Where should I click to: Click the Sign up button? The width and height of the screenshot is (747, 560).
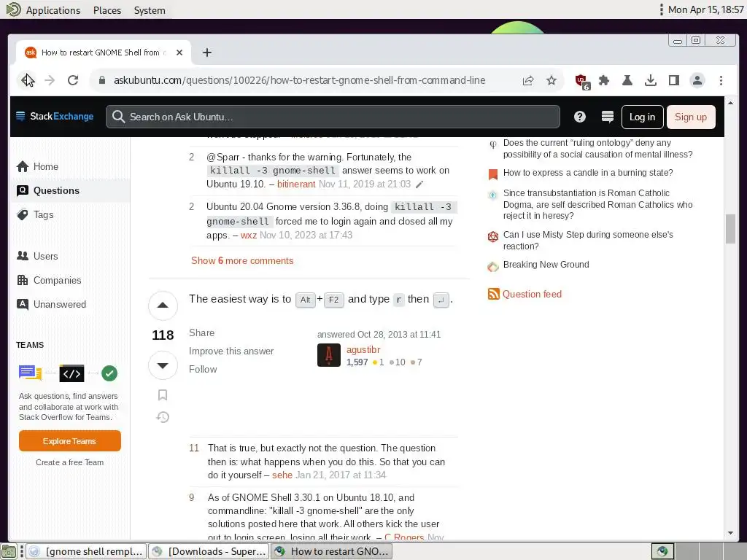(x=691, y=117)
